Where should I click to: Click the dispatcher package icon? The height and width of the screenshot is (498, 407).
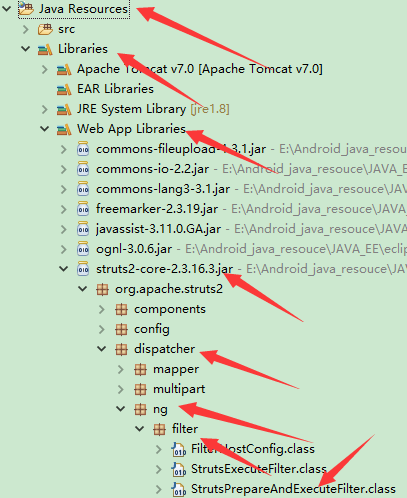pos(121,349)
